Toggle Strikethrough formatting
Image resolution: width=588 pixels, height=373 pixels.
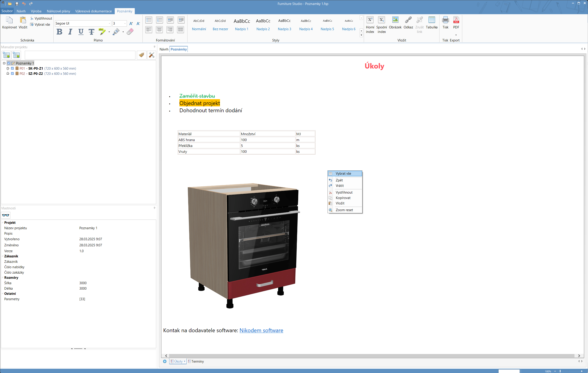pos(91,32)
